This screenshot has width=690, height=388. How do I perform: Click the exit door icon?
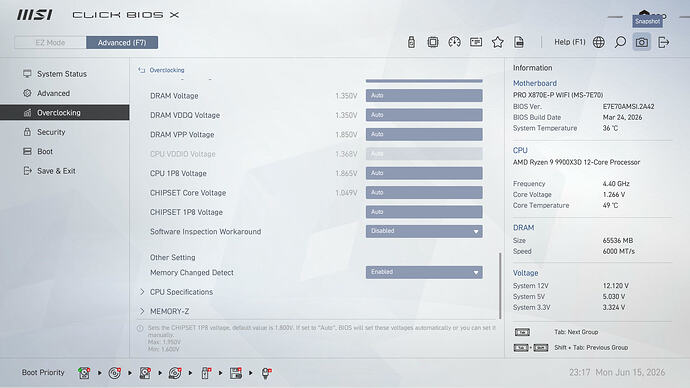664,42
